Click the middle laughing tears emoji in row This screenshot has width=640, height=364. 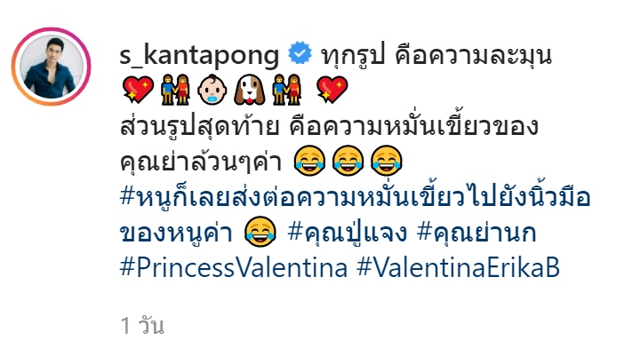[348, 161]
